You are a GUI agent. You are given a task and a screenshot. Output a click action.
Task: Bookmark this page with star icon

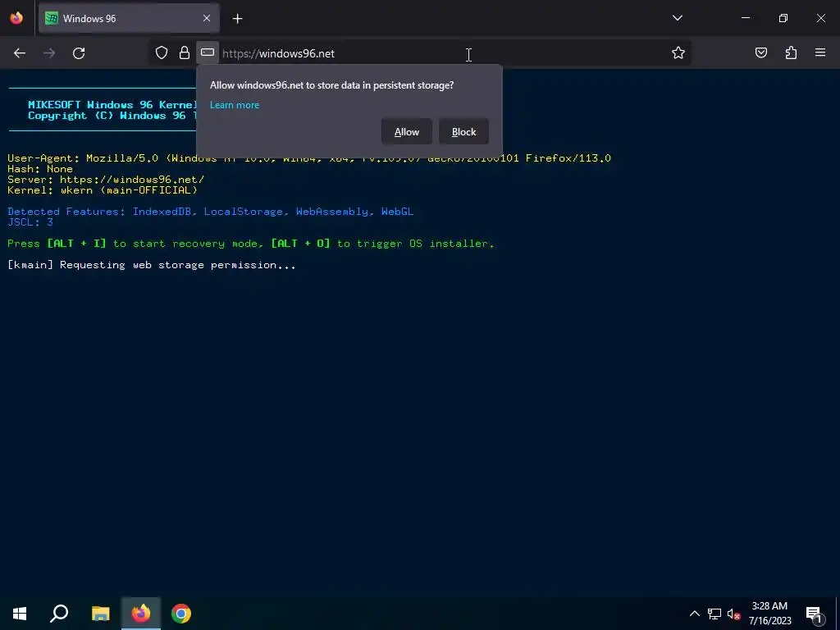678,52
